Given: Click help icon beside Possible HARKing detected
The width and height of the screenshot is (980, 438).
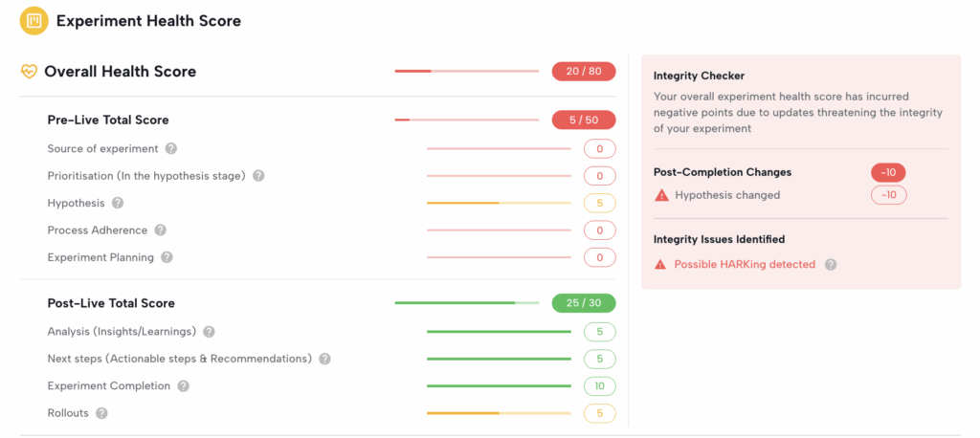Looking at the screenshot, I should [830, 264].
